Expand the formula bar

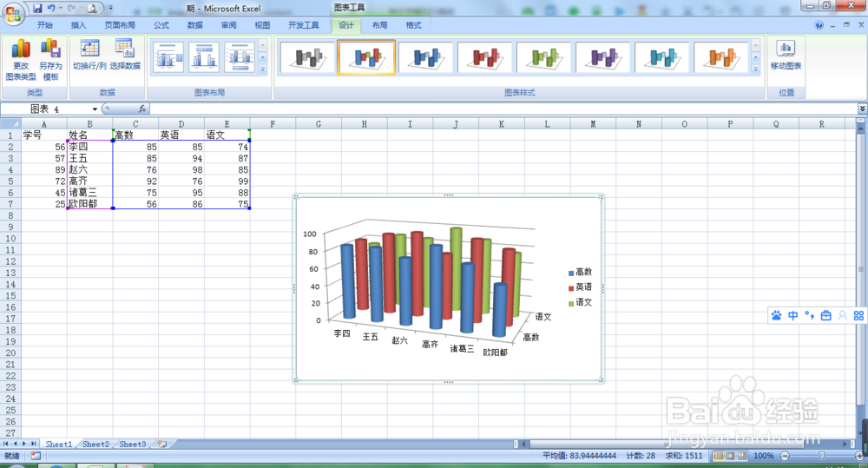[863, 109]
